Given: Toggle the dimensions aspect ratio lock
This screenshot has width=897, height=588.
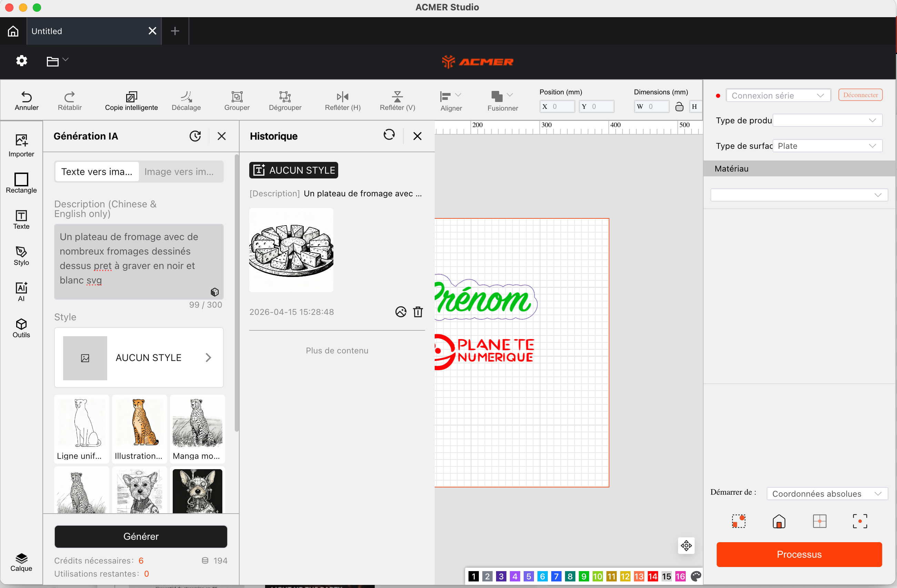Looking at the screenshot, I should pyautogui.click(x=679, y=106).
